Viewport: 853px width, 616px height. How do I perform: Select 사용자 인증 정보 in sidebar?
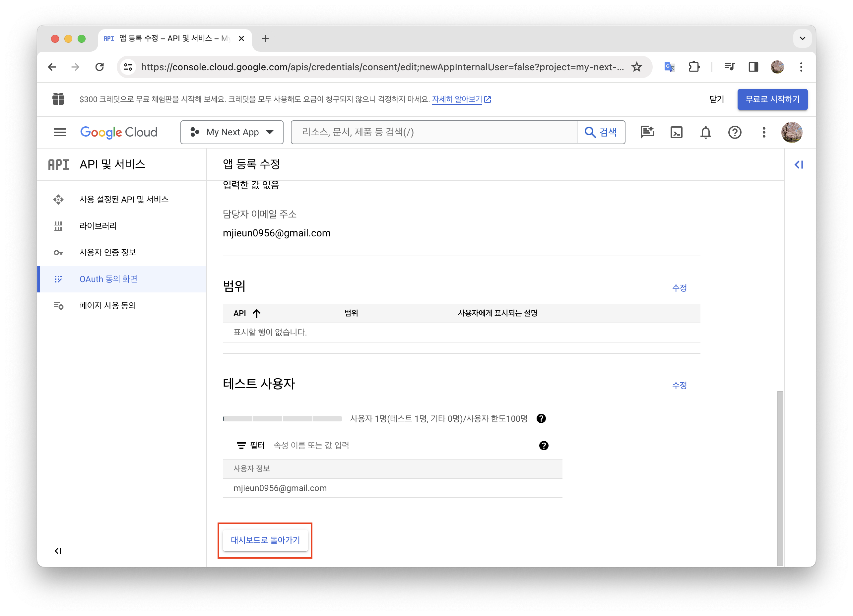coord(107,252)
